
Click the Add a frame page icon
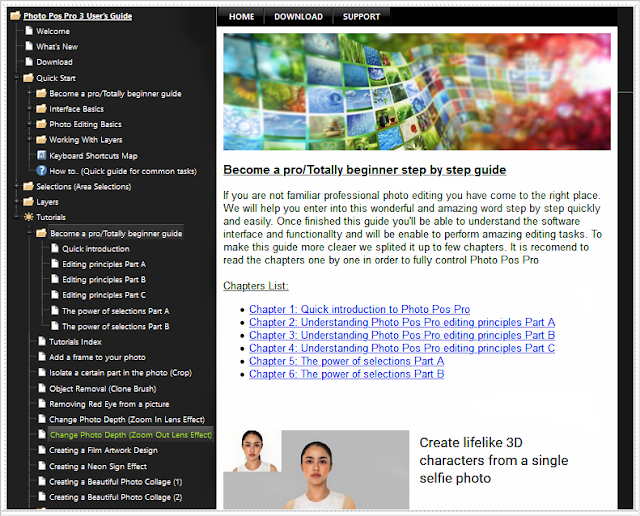coord(42,357)
